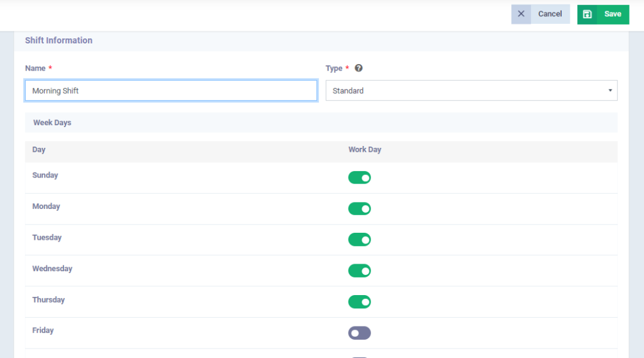Viewport: 644px width, 358px height.
Task: Click the Day column header
Action: (38, 150)
